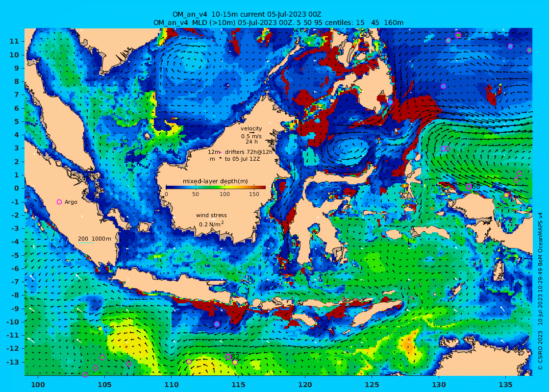549x392 pixels.
Task: Click the cyan 200 1000m contour line sample
Action: [86, 243]
